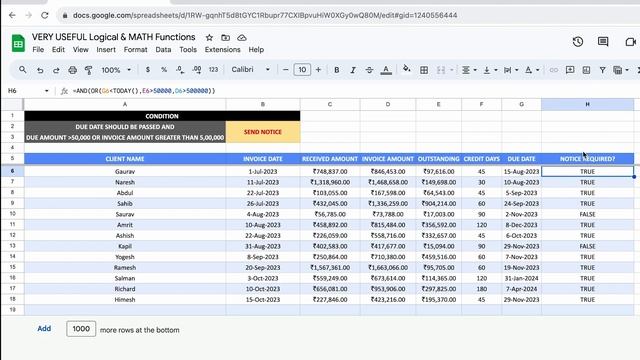Open the zoom 100% dropdown
This screenshot has width=640, height=360.
116,70
